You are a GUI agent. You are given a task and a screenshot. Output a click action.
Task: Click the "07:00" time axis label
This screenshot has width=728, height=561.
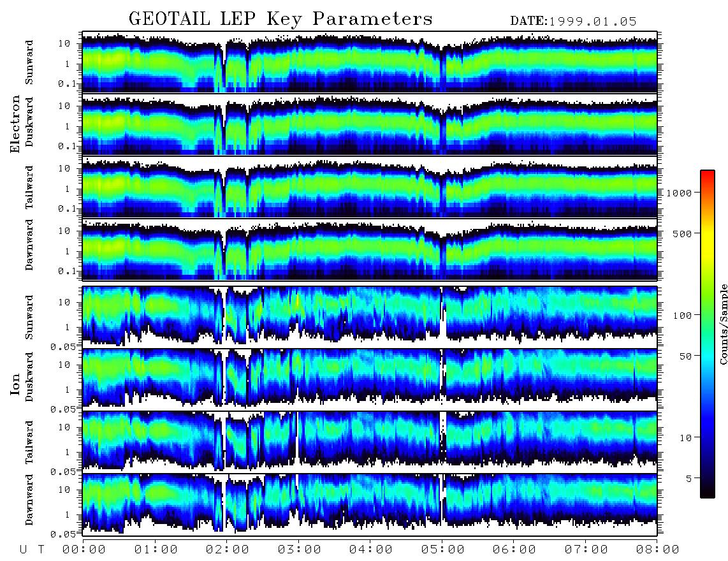586,550
